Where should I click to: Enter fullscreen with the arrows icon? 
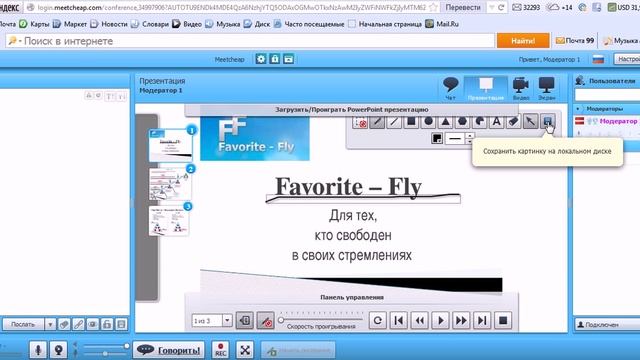point(245,350)
